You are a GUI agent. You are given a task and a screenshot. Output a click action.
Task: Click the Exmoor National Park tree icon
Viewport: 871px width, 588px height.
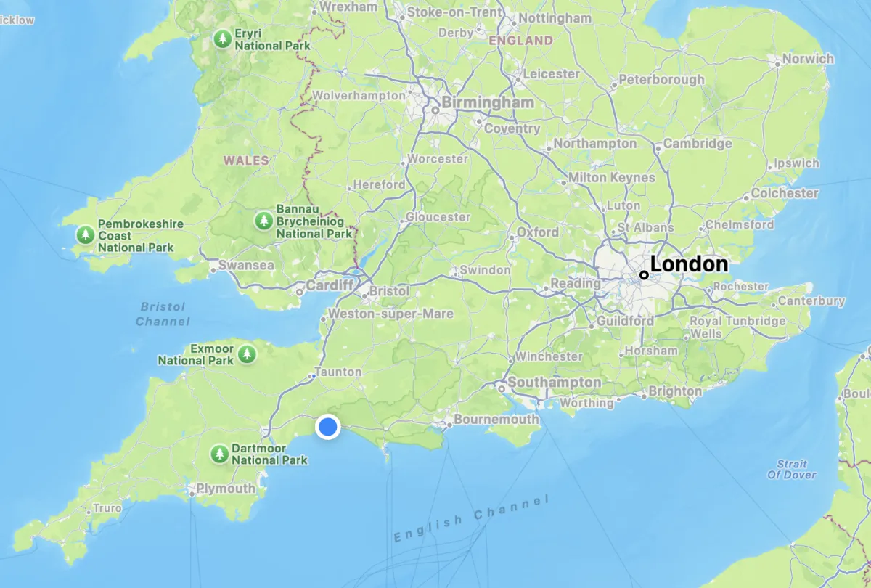coord(248,354)
